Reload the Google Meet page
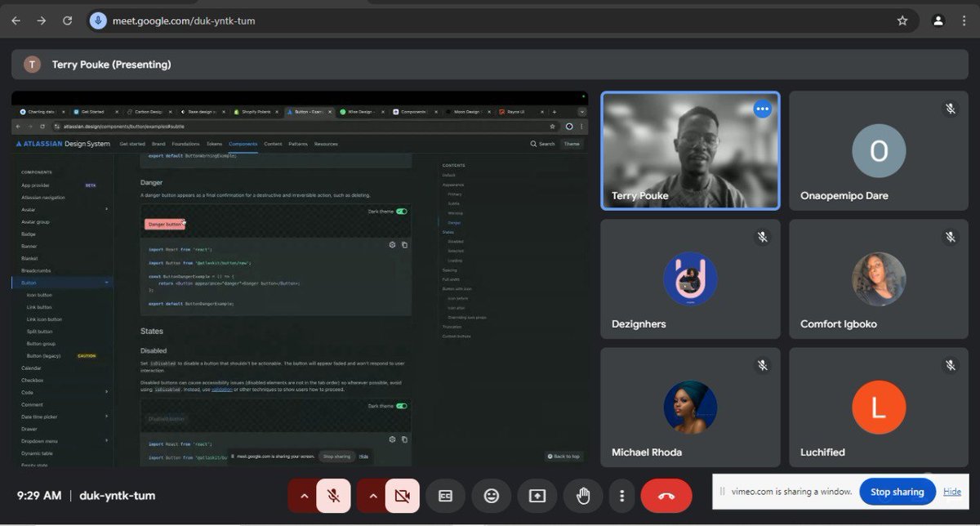 pos(67,20)
